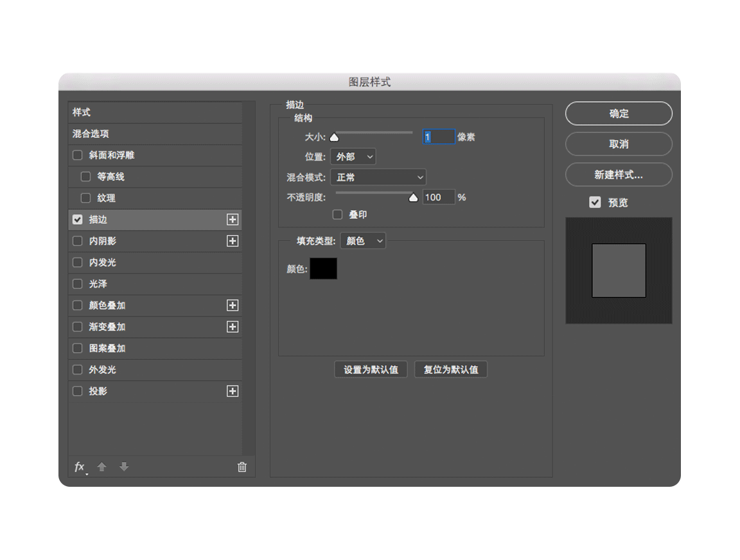Viewport: 740px width, 560px height.
Task: Click the 设置为默认值 button
Action: (371, 369)
